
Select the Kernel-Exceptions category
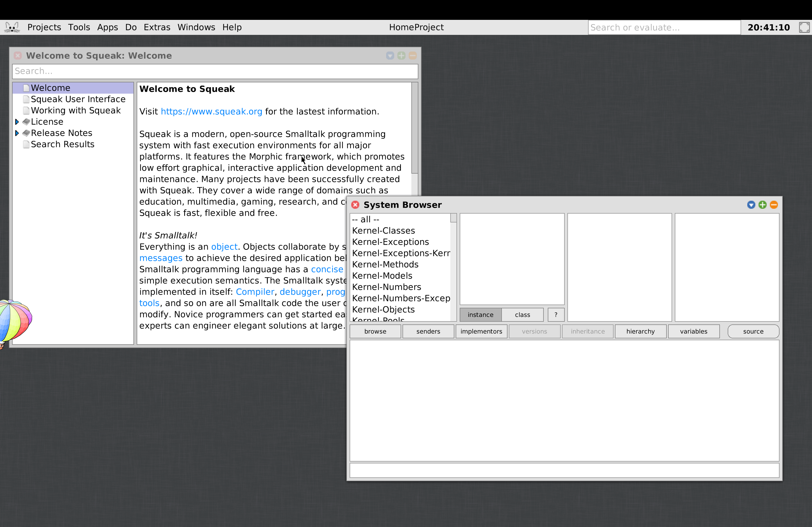tap(400, 242)
